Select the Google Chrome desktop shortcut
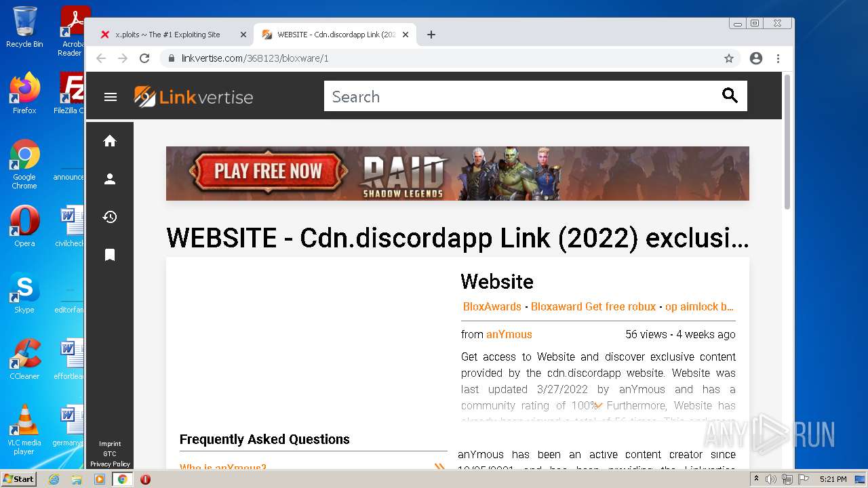Viewport: 868px width, 488px height. click(24, 164)
